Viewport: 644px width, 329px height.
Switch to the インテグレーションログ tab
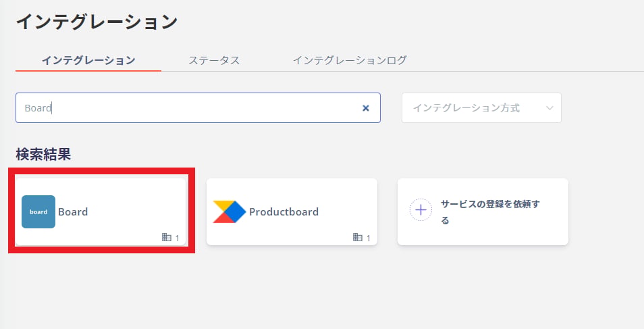click(350, 60)
